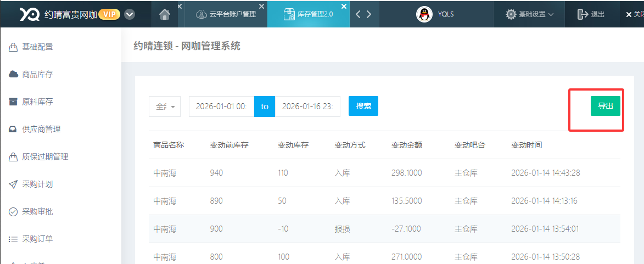Open 供应商管理 in the sidebar
Image resolution: width=644 pixels, height=264 pixels.
pyautogui.click(x=41, y=130)
